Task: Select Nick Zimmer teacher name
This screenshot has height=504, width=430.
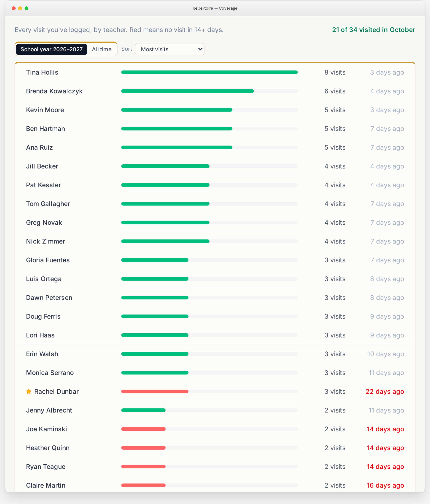Action: [45, 241]
